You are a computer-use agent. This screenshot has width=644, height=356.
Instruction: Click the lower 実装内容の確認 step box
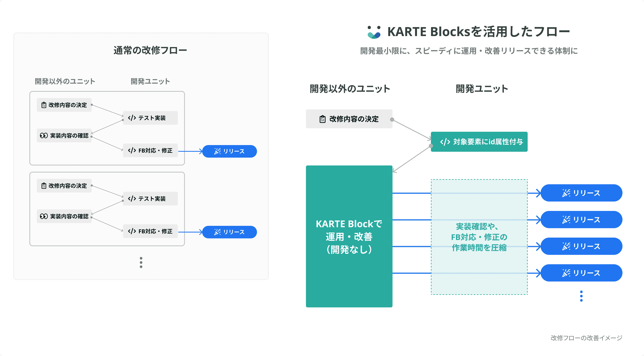click(x=64, y=216)
